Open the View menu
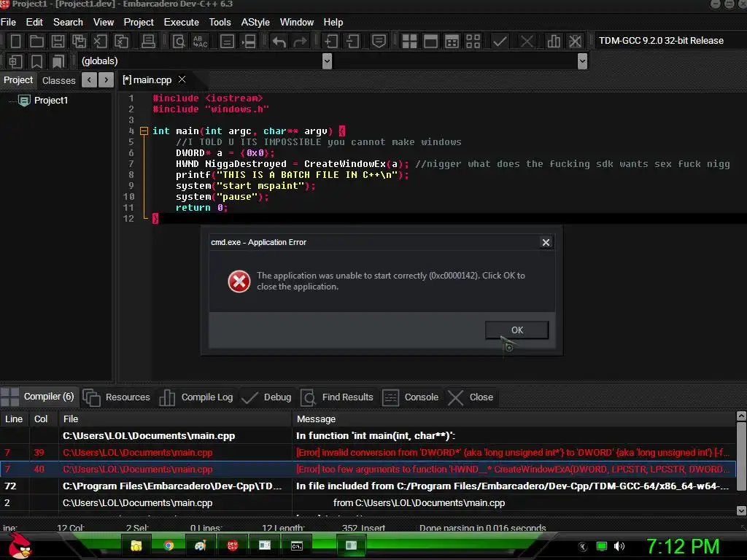The image size is (747, 560). (x=104, y=23)
